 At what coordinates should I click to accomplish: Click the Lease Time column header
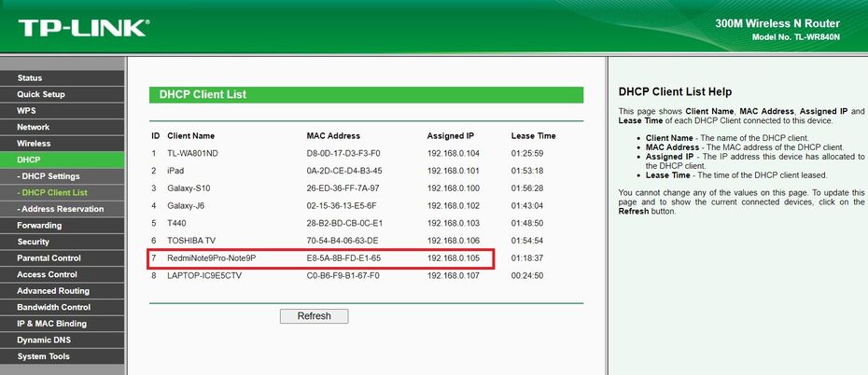(533, 135)
